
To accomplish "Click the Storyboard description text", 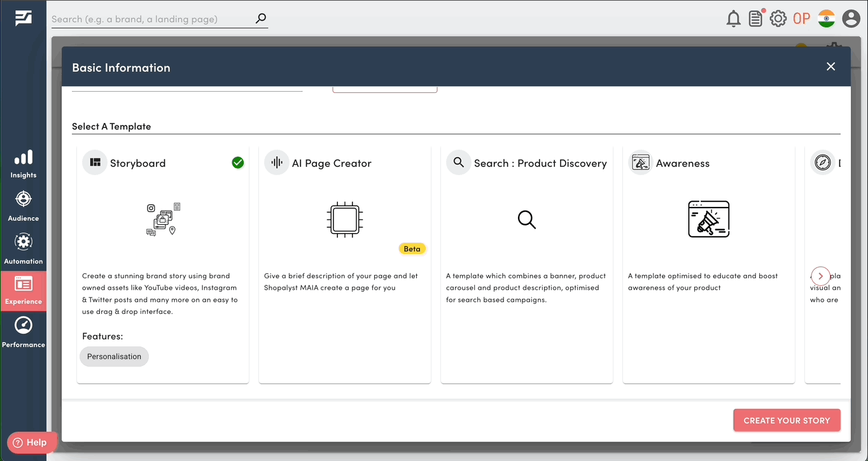I will (160, 294).
